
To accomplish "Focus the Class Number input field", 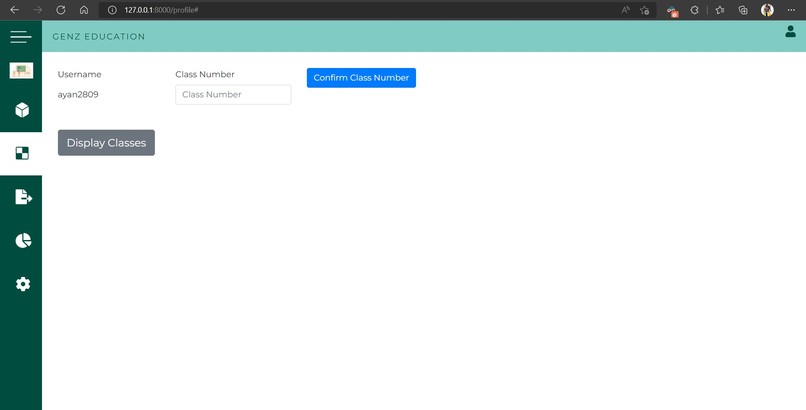I will 233,95.
